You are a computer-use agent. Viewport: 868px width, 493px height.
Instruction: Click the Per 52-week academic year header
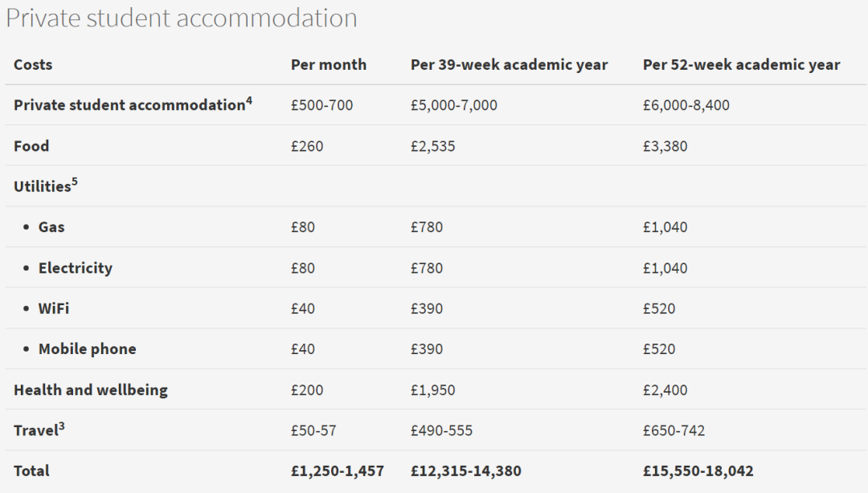[x=741, y=65]
